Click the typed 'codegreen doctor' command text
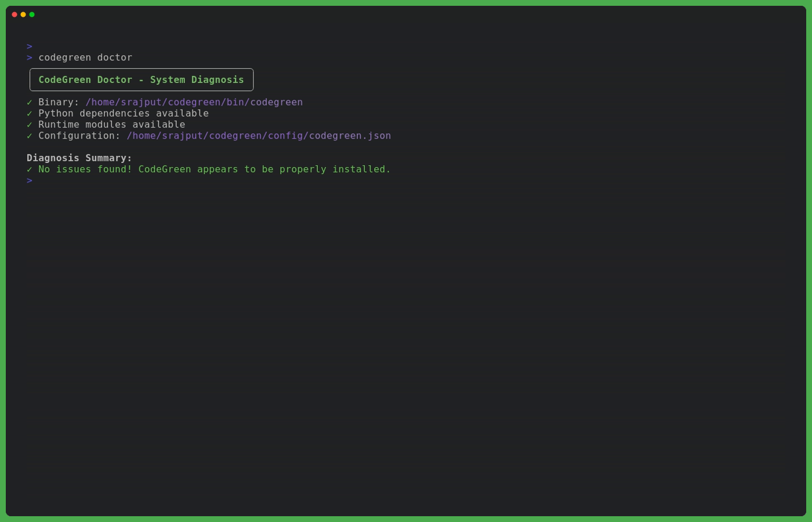Viewport: 812px width, 522px height. (85, 57)
